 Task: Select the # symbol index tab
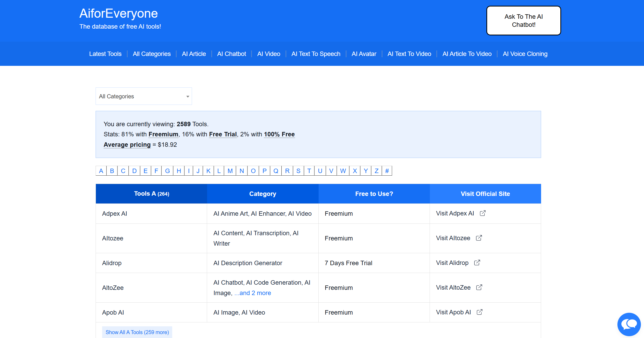click(387, 171)
